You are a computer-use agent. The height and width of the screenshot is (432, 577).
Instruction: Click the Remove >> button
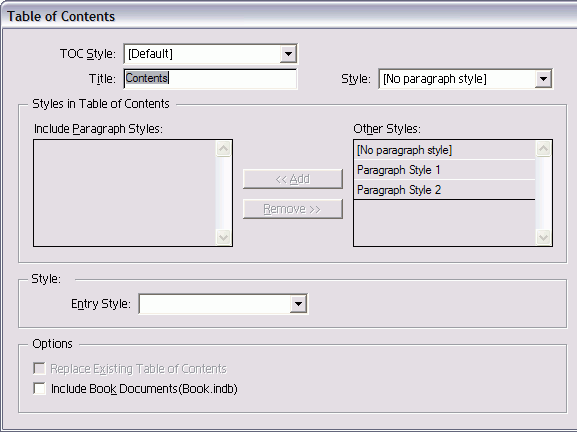coord(293,209)
